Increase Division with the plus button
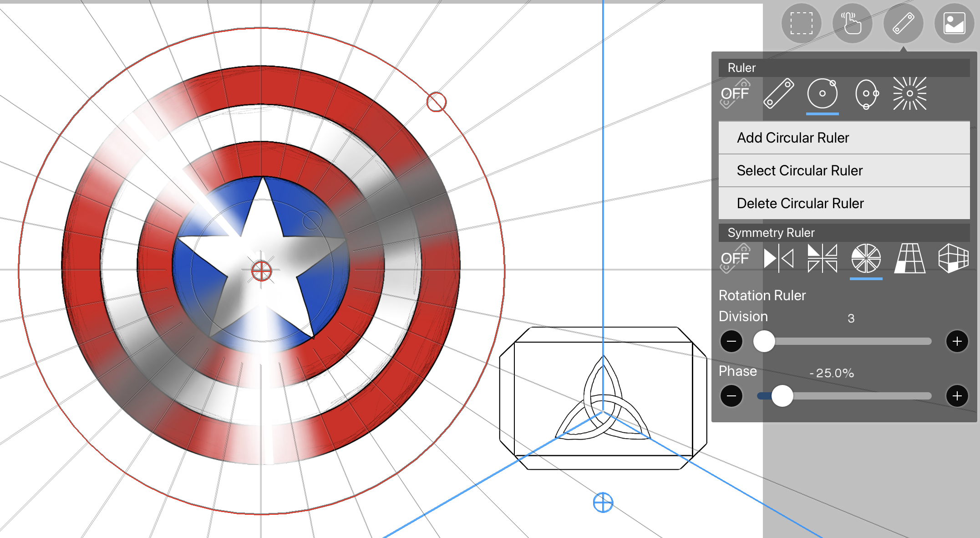The image size is (980, 538). point(957,341)
